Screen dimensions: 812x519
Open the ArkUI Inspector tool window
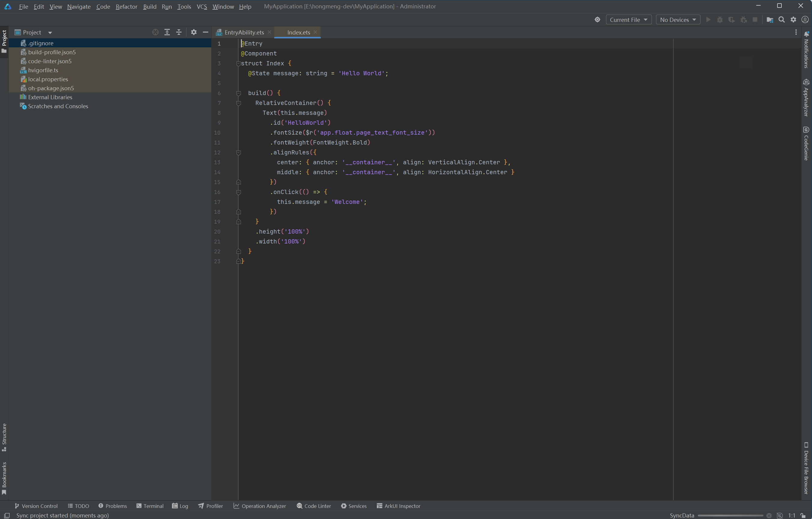pos(398,506)
